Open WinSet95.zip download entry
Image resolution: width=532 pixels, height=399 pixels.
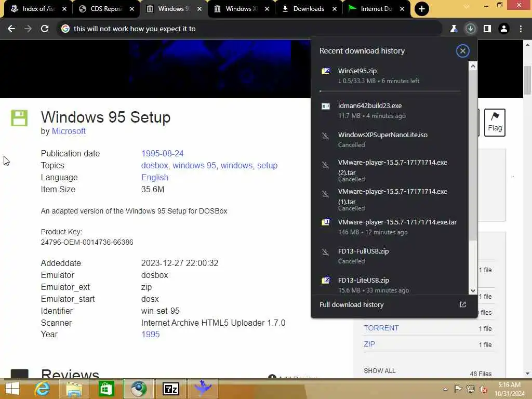click(x=390, y=76)
